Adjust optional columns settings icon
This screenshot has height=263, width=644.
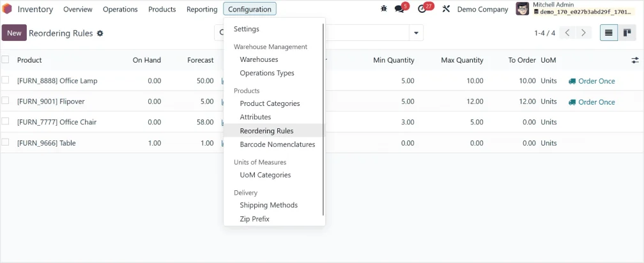634,60
